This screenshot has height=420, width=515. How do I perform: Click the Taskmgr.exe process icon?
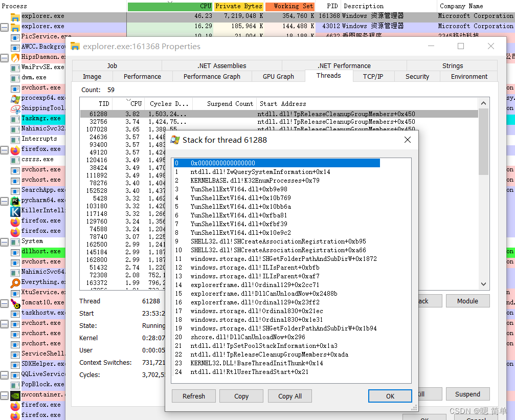(x=15, y=119)
